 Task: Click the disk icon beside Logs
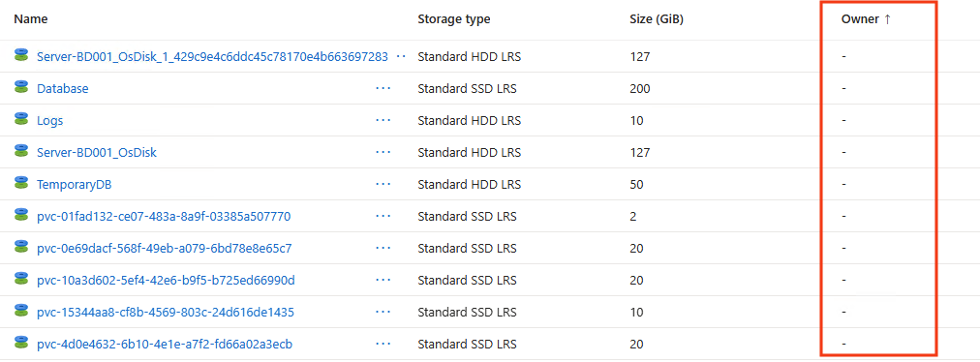[x=22, y=119]
